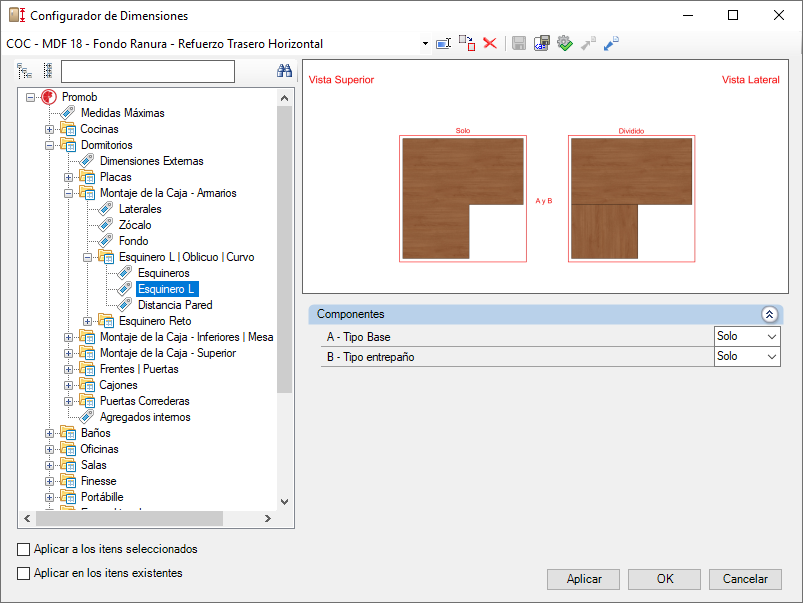The width and height of the screenshot is (803, 603).
Task: Click the OK button
Action: tap(665, 579)
